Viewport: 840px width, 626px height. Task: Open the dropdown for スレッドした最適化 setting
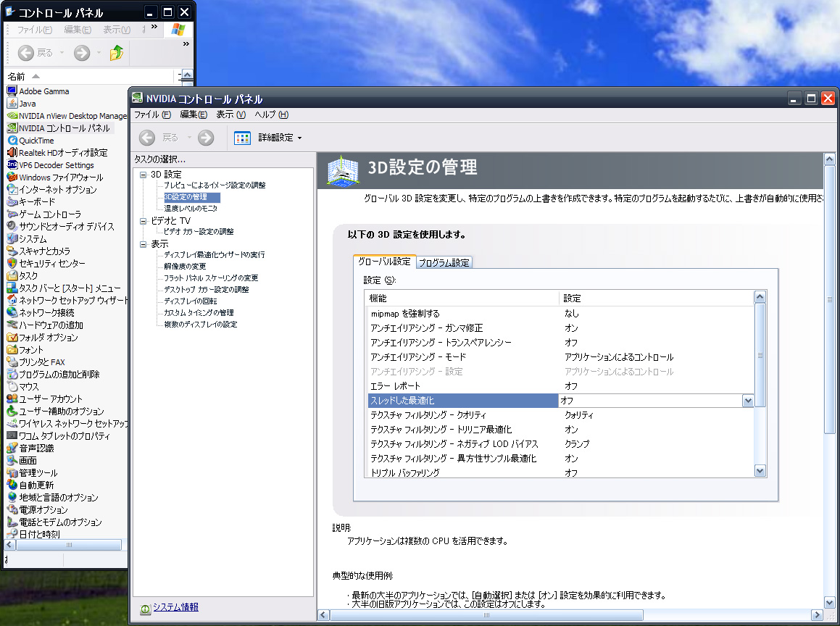tap(748, 401)
